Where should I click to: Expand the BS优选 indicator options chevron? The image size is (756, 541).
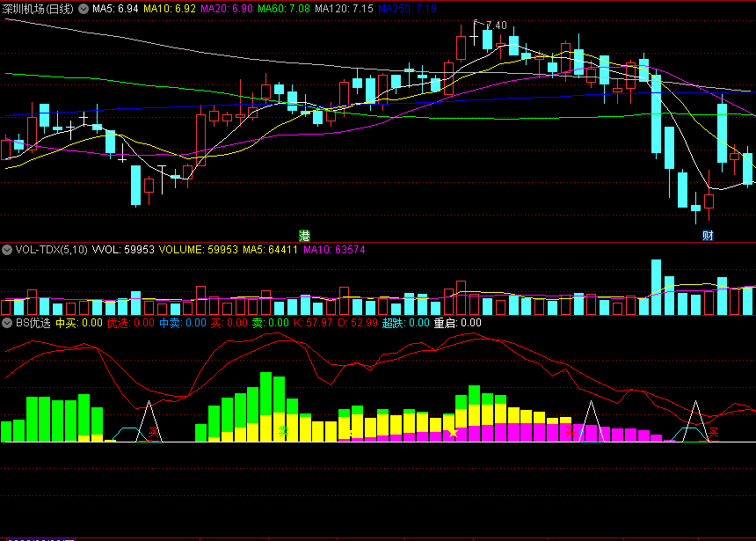(x=7, y=323)
